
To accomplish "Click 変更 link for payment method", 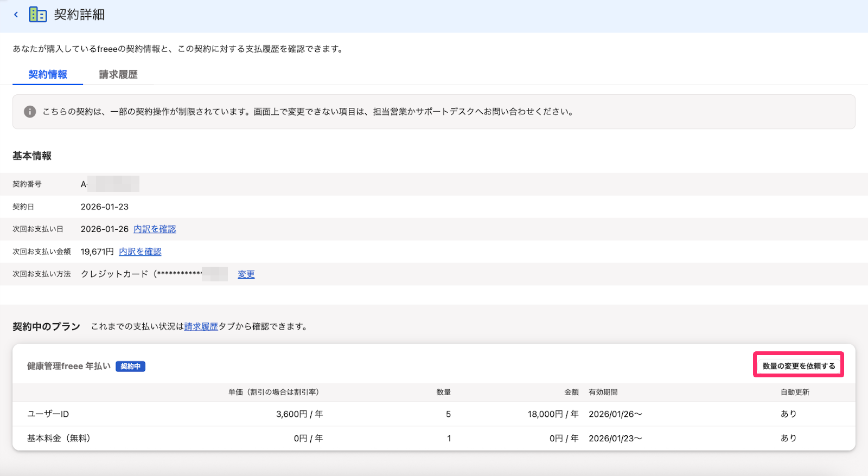I will (x=246, y=274).
